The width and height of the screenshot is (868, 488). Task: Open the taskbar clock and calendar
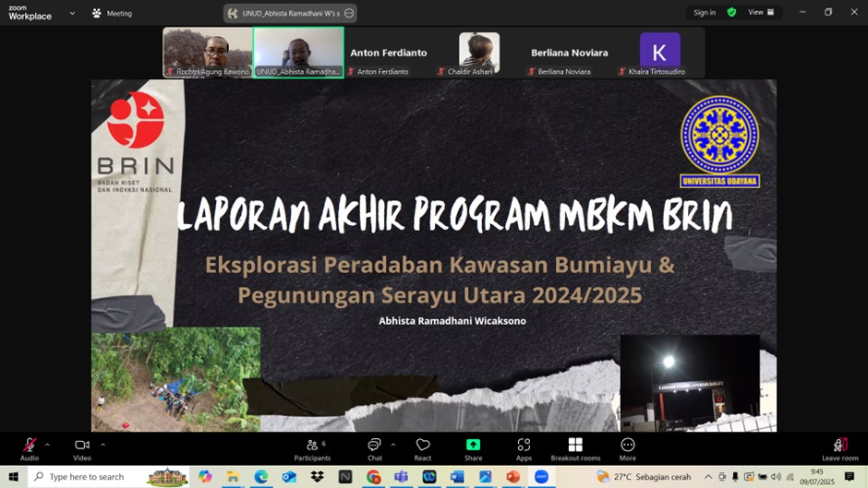pos(816,477)
